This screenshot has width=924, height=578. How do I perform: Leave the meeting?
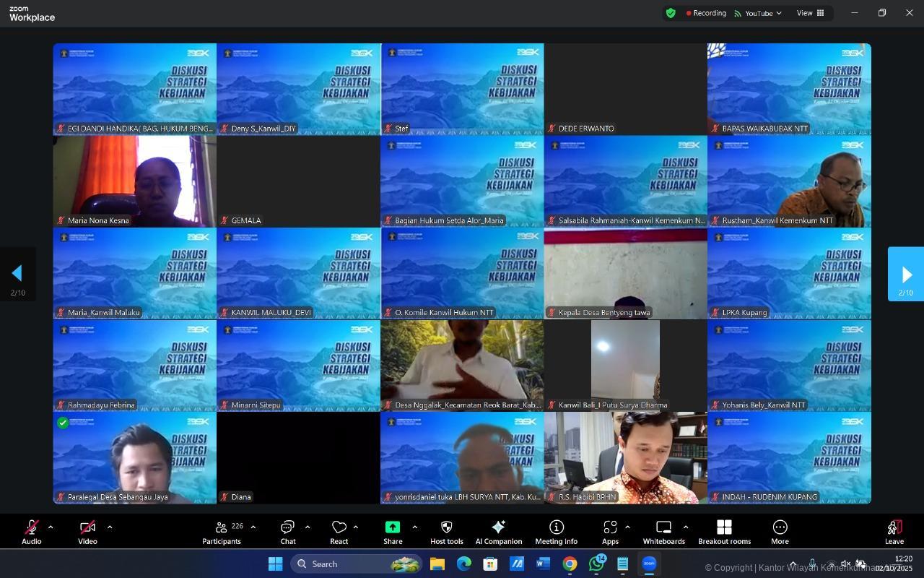coord(894,532)
